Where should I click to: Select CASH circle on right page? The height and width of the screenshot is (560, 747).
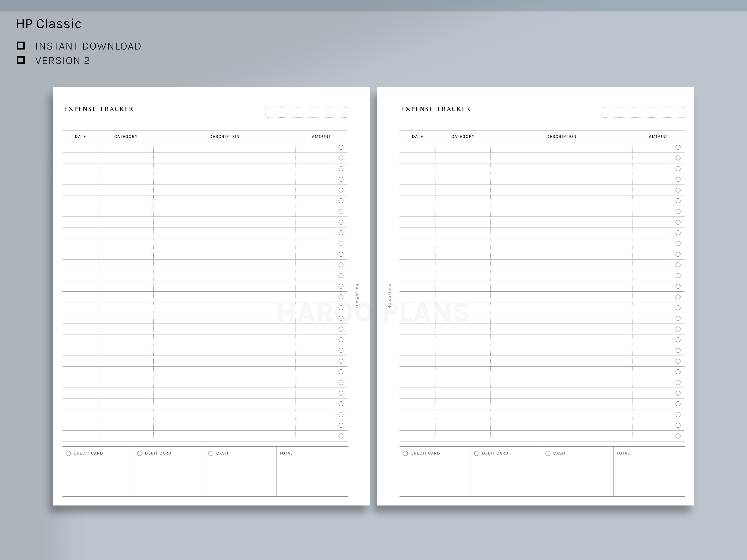coord(548,453)
